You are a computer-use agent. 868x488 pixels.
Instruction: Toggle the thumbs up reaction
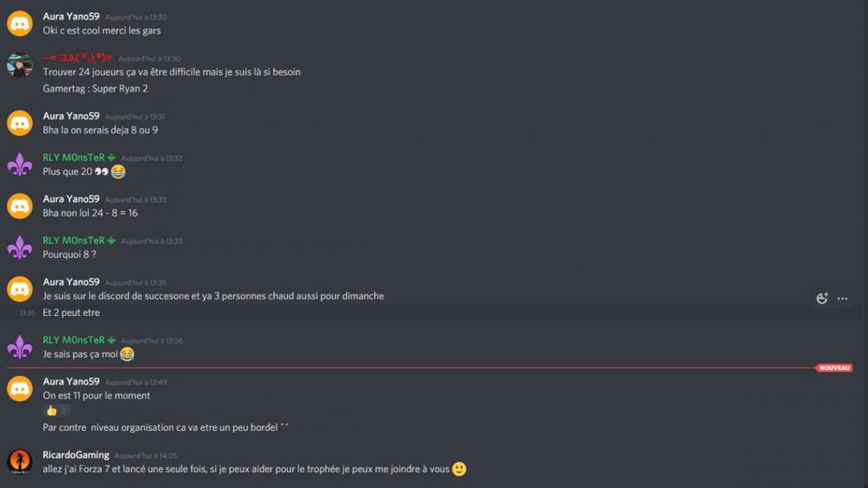pyautogui.click(x=56, y=410)
